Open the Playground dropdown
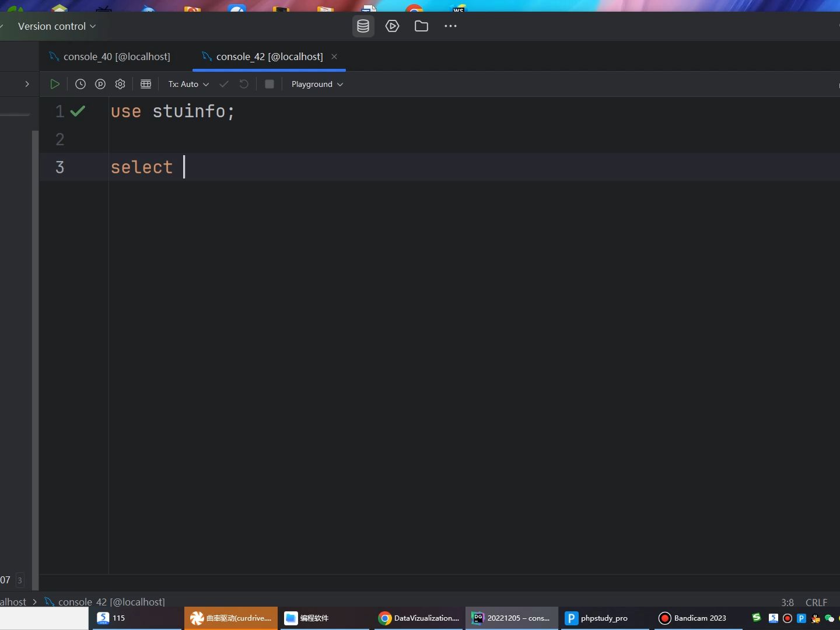Image resolution: width=840 pixels, height=630 pixels. pos(316,84)
